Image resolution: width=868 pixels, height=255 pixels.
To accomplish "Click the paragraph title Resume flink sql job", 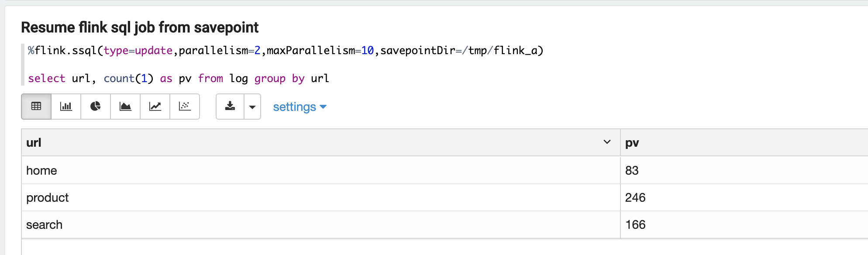I will coord(140,28).
